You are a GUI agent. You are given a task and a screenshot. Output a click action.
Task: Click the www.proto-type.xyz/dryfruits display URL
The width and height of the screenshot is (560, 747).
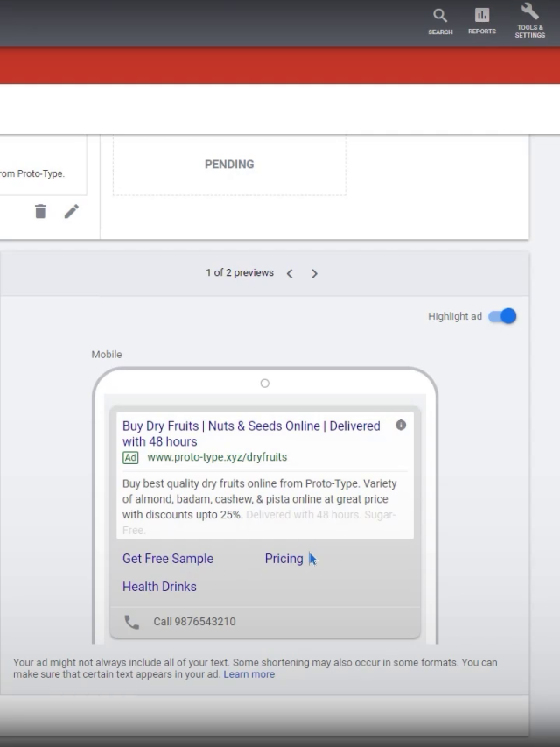217,457
